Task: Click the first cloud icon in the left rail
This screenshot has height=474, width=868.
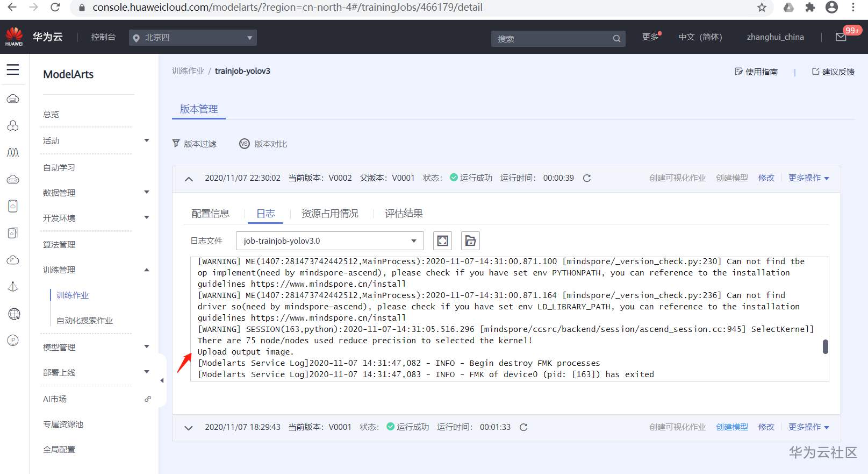Action: point(13,99)
